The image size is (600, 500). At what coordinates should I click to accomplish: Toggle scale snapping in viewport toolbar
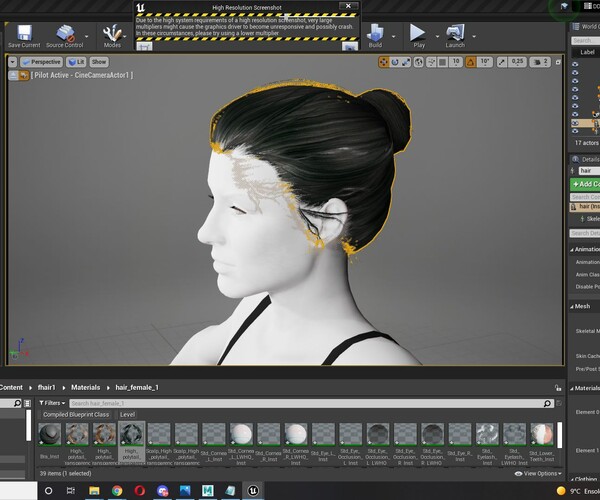pos(502,62)
